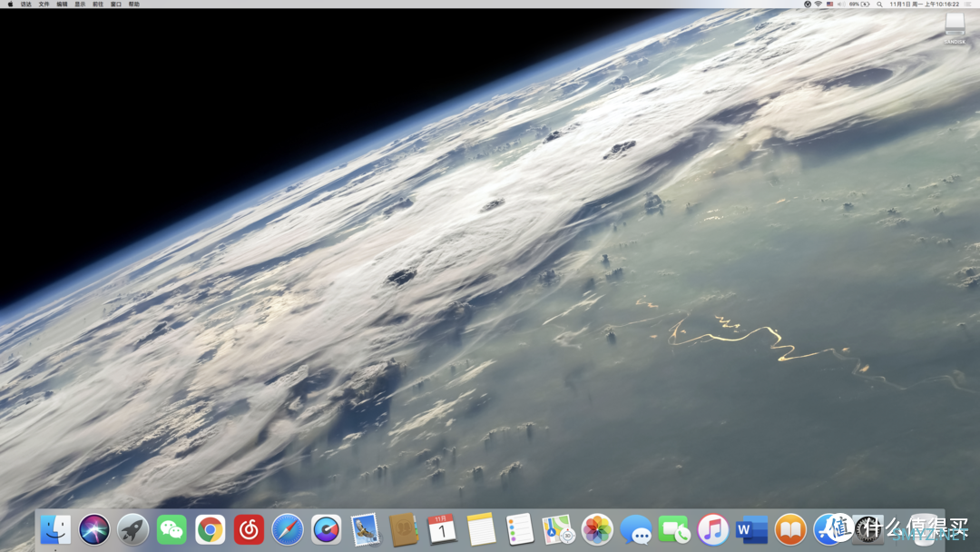The image size is (980, 552).
Task: Launch Microsoft Word from the Dock
Action: [x=752, y=530]
